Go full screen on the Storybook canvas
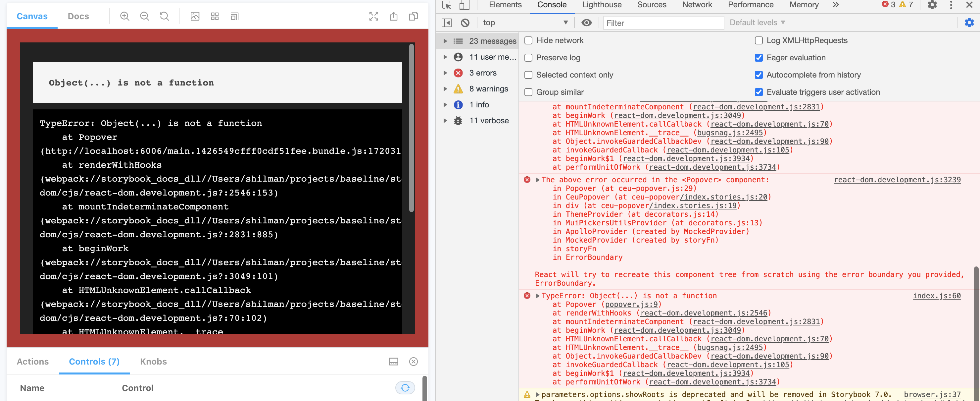 pos(373,16)
